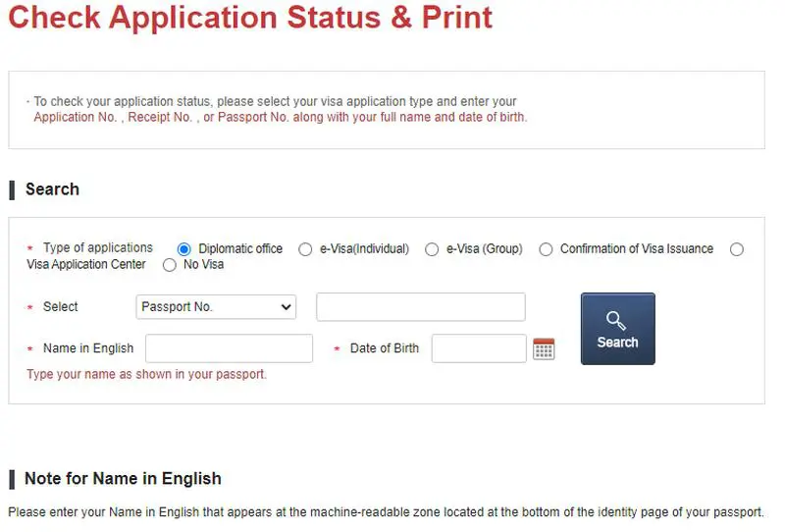The image size is (785, 532).
Task: Select the e-Visa (Group) option
Action: [x=432, y=249]
